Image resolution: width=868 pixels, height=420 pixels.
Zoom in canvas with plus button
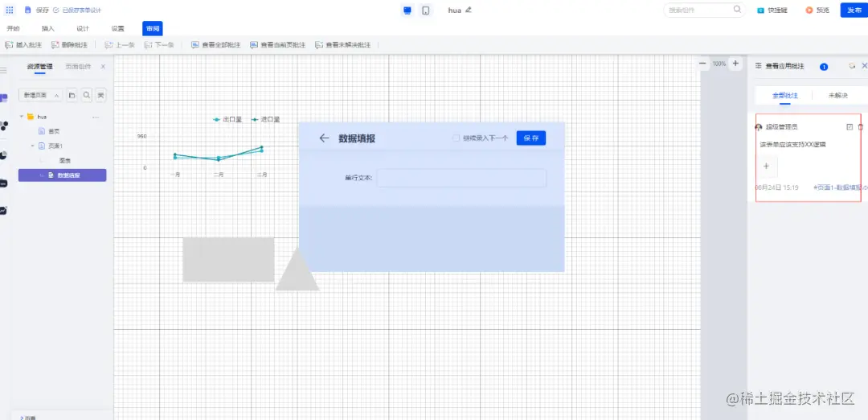coord(735,64)
